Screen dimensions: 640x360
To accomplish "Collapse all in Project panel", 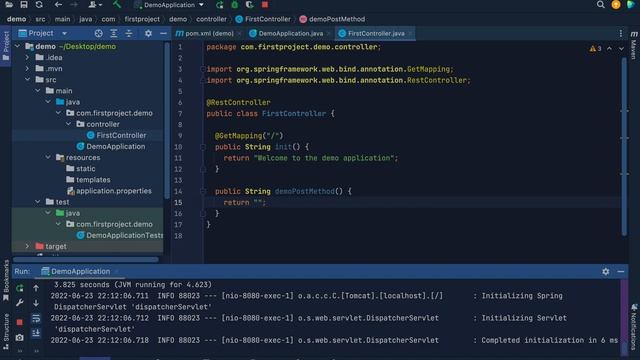I will pos(129,33).
